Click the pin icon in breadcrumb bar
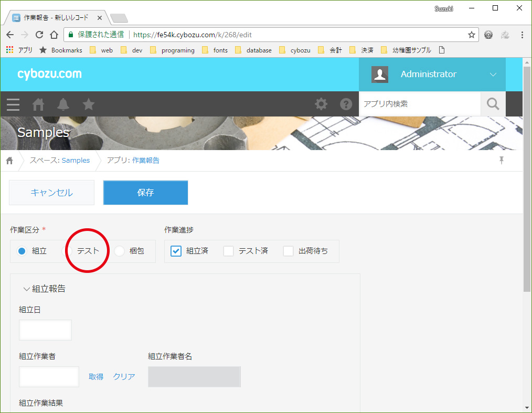The image size is (532, 413). (502, 160)
